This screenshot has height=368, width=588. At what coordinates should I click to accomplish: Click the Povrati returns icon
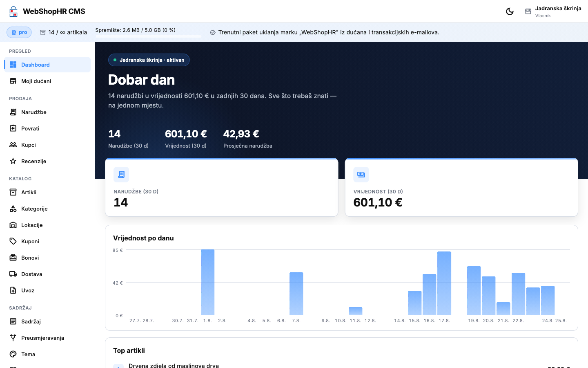pyautogui.click(x=13, y=128)
